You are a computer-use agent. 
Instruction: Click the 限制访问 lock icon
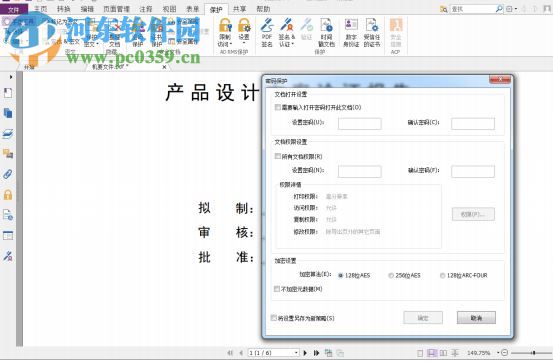pos(225,26)
